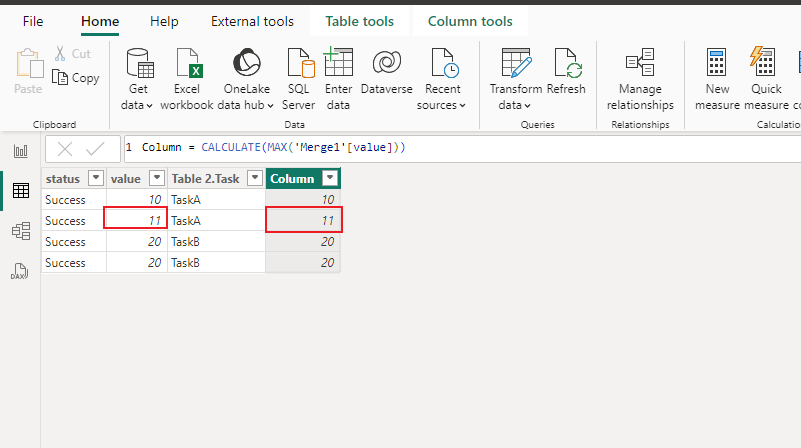Connect to SQL Server

299,79
